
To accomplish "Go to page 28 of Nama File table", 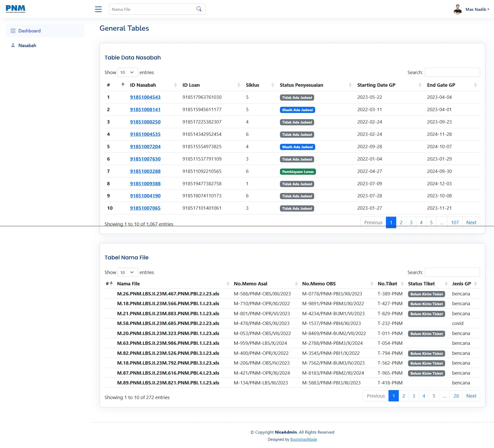I will click(456, 396).
